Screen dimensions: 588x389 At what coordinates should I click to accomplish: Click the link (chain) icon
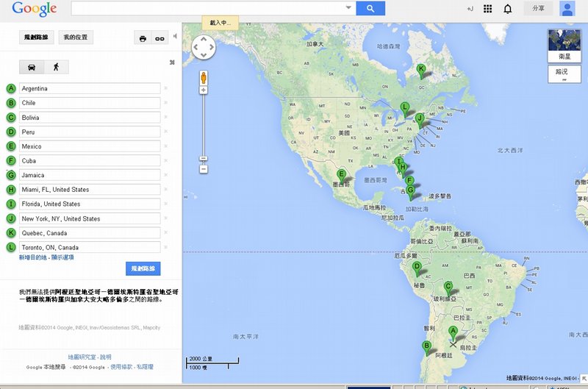coord(159,38)
